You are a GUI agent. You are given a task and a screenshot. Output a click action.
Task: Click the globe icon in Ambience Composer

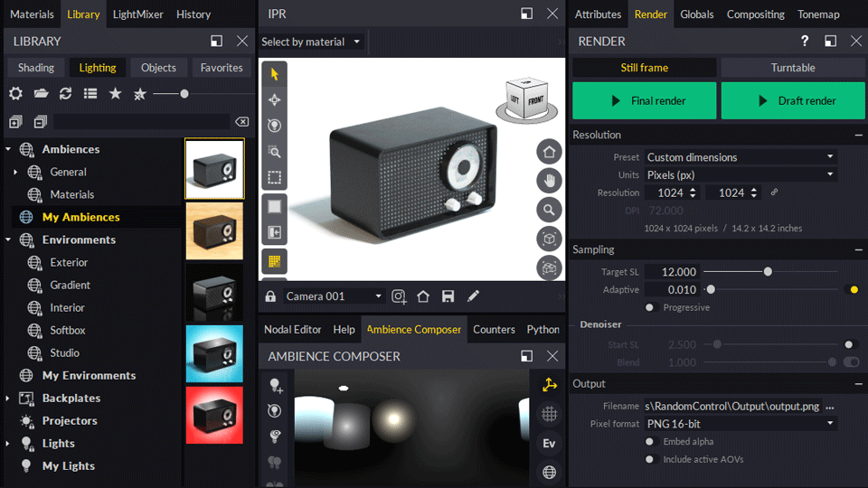(549, 472)
